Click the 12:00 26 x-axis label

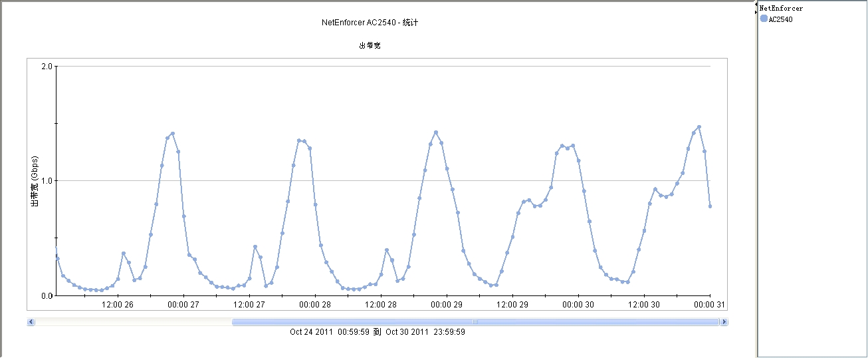click(x=118, y=305)
